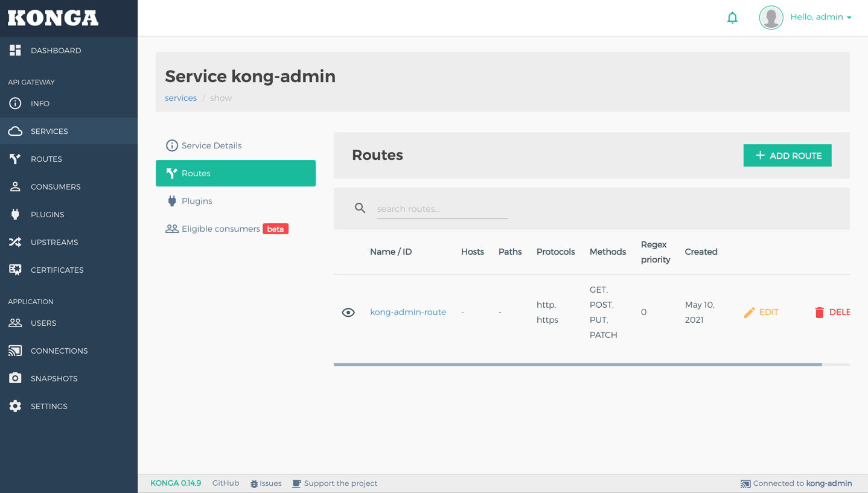
Task: Switch to the service Plugins tab
Action: [235, 201]
